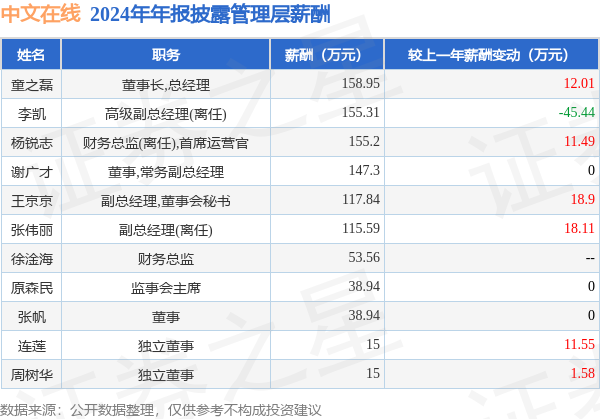Click the salary value 53.56
This screenshot has height=419, width=600.
click(364, 257)
